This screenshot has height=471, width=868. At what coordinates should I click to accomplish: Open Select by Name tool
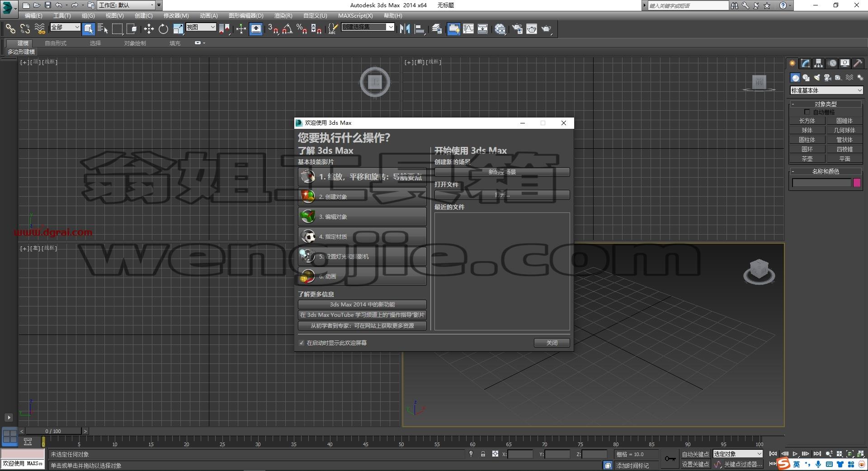103,29
